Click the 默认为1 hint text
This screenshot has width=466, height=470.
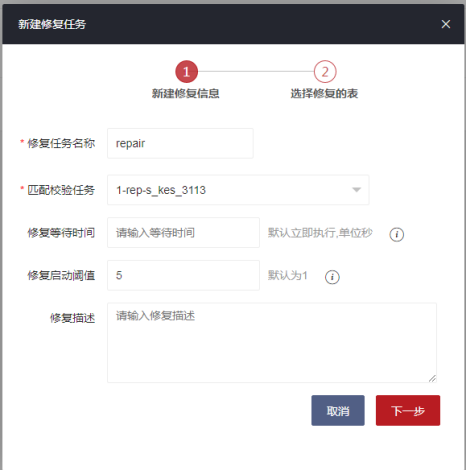point(288,275)
